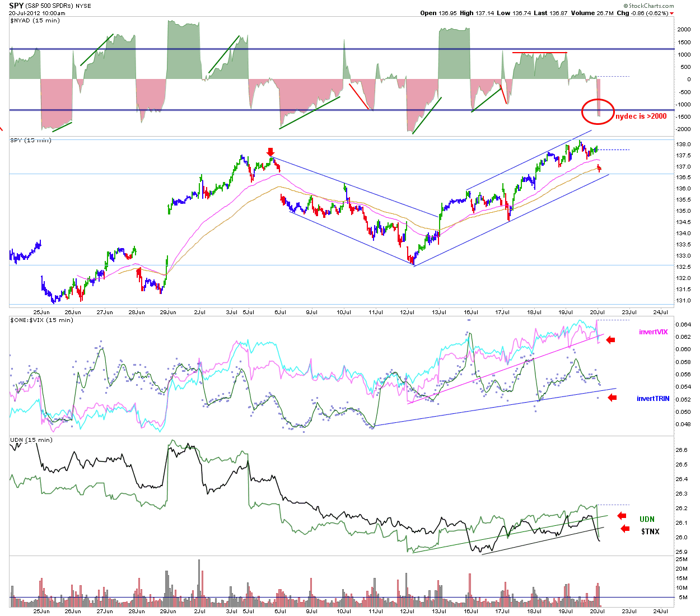Click the Low 136.74 value
Image resolution: width=700 pixels, height=616 pixels.
(514, 13)
